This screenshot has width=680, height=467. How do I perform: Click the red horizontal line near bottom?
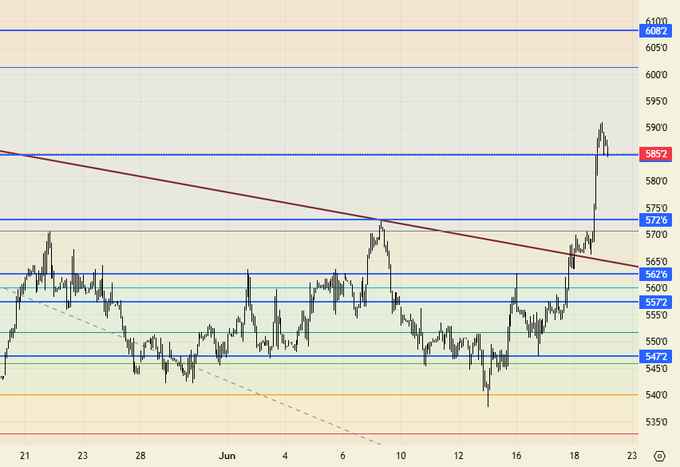click(x=300, y=434)
